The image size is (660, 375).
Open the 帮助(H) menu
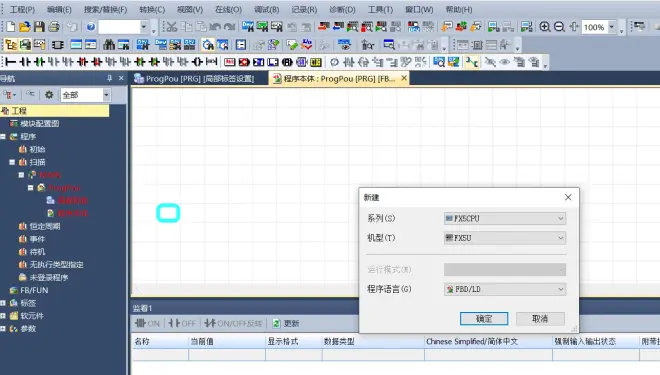point(459,9)
